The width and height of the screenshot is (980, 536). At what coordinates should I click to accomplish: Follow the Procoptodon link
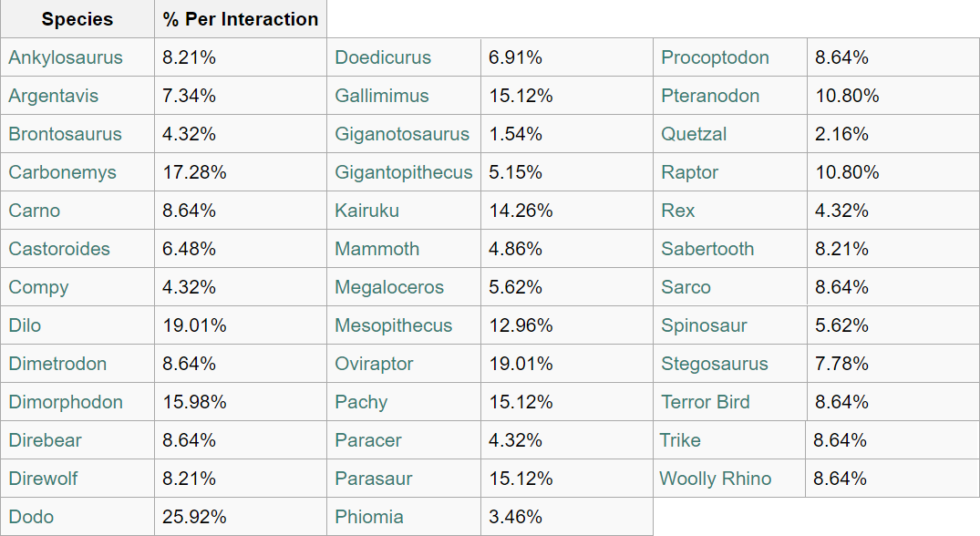tap(716, 57)
